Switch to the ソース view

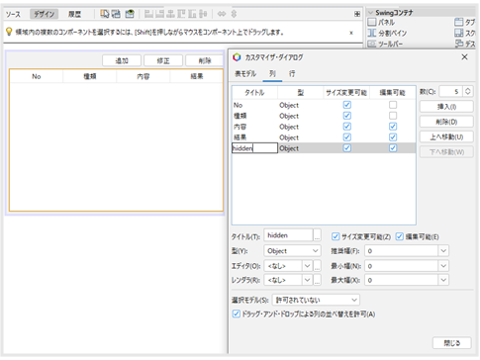[13, 14]
